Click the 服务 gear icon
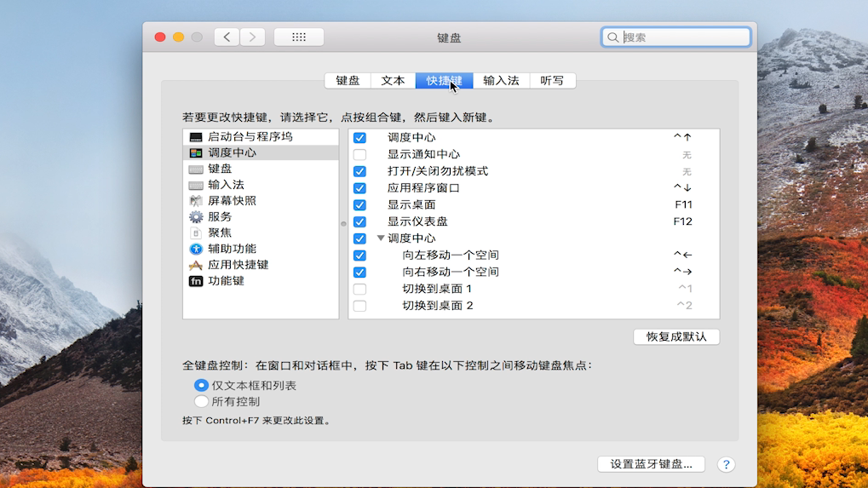This screenshot has height=488, width=868. pos(196,217)
